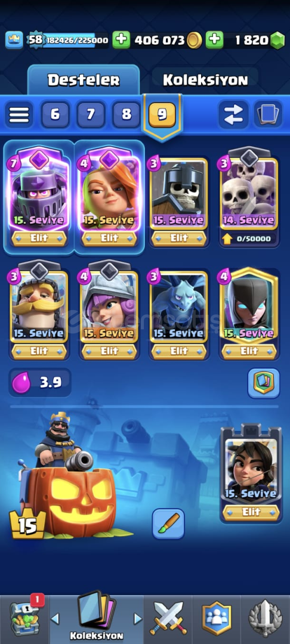Open the clan social shield icon
This screenshot has width=290, height=644.
pyautogui.click(x=217, y=618)
